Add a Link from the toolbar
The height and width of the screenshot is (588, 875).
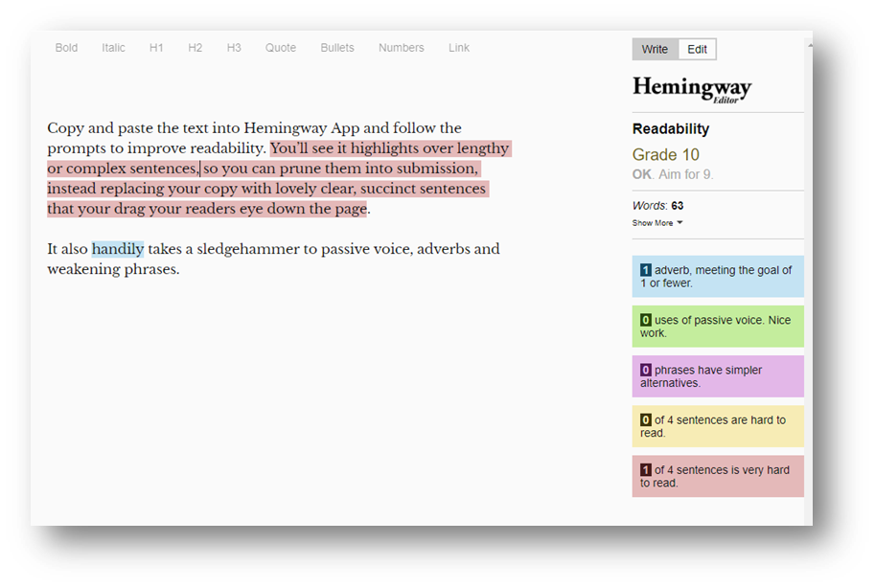(459, 48)
